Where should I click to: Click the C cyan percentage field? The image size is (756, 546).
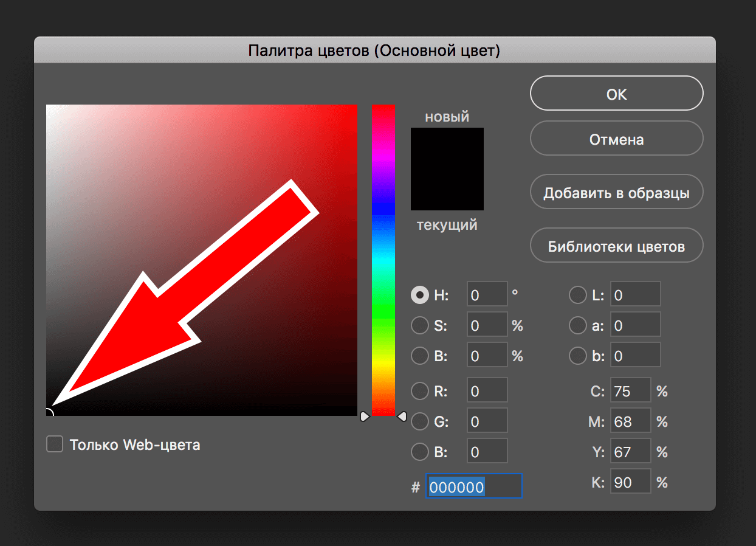point(630,391)
